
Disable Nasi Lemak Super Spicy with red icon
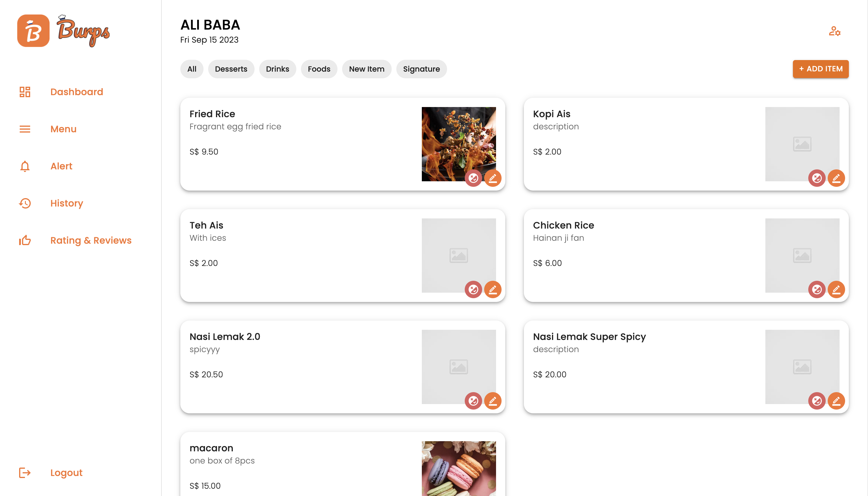[817, 401]
